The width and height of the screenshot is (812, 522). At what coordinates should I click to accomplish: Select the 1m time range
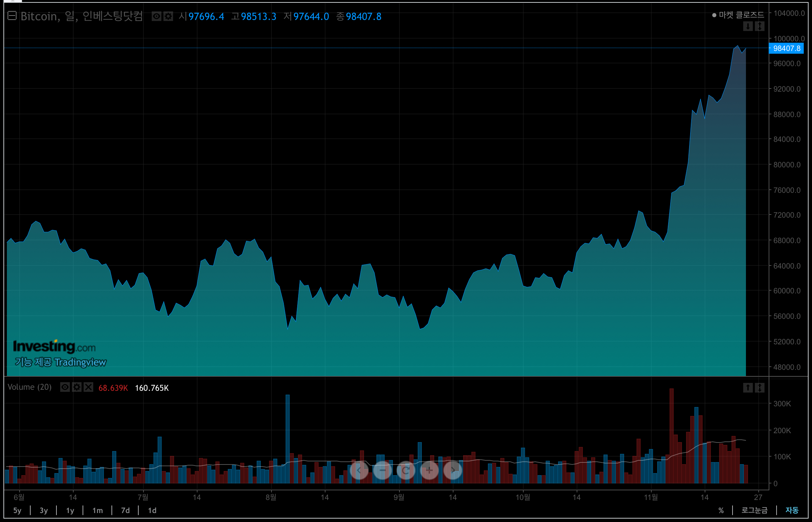(98, 510)
